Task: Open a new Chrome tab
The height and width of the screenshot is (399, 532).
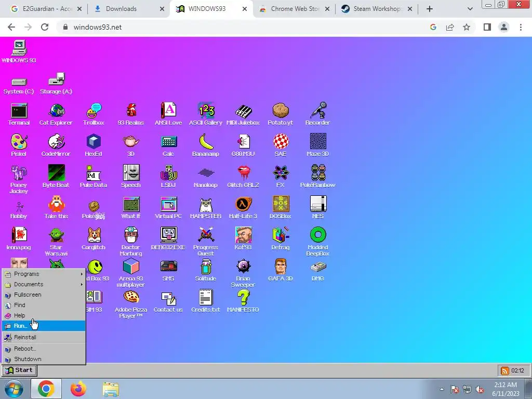Action: [x=430, y=9]
